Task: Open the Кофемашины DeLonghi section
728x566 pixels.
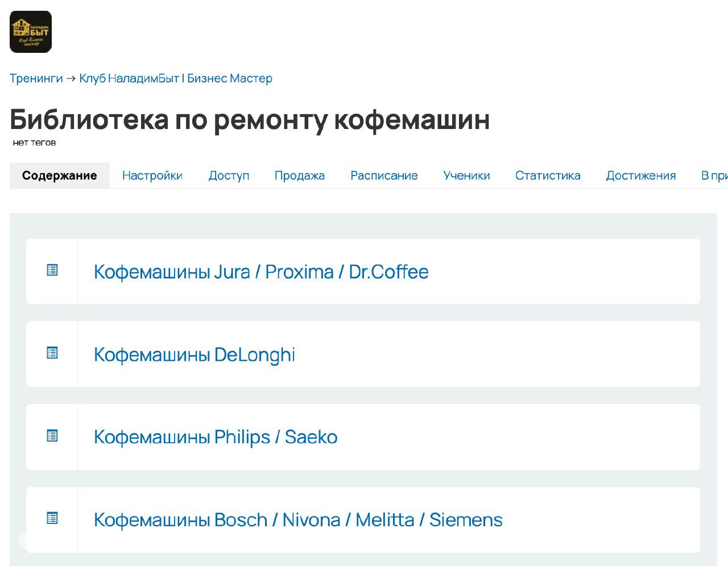Action: coord(195,355)
